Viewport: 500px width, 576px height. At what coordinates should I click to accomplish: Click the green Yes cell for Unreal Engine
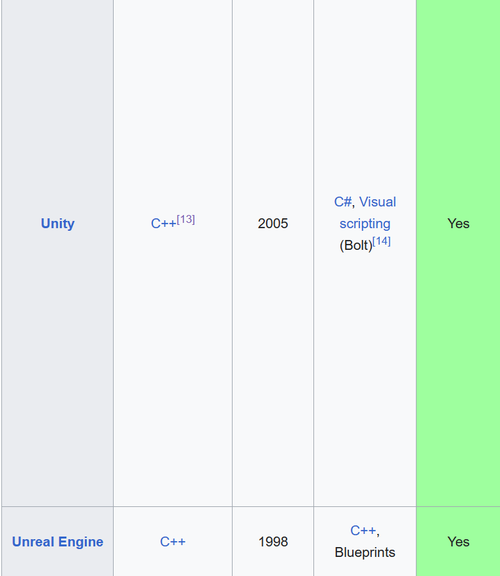458,542
